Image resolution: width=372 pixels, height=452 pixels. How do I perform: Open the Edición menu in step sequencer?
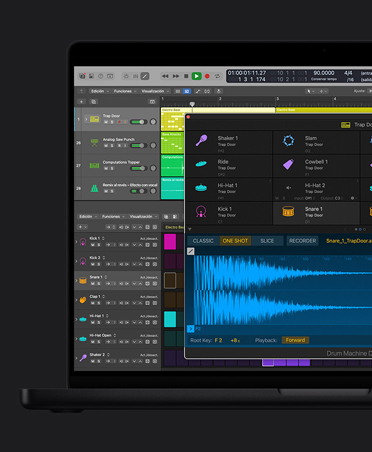coord(88,217)
